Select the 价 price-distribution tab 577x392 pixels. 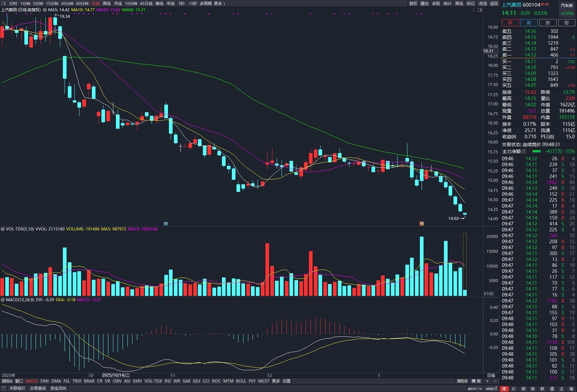coord(514,389)
